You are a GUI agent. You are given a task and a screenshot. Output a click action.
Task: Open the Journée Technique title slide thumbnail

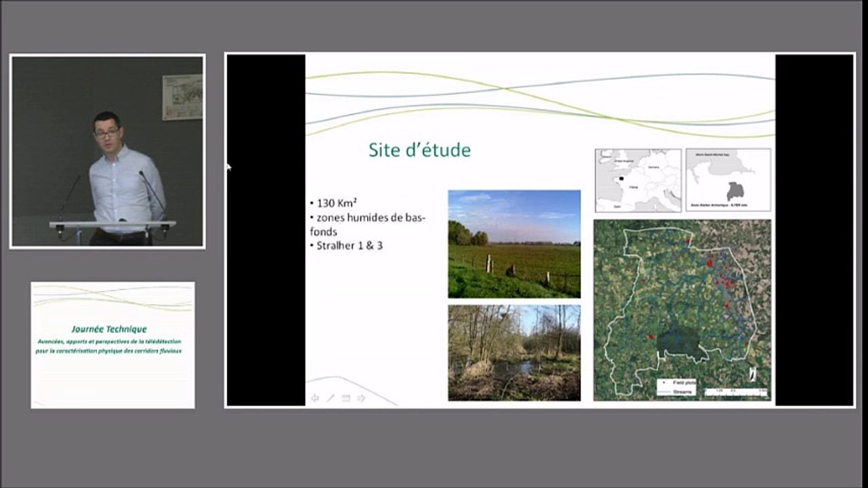tap(112, 345)
